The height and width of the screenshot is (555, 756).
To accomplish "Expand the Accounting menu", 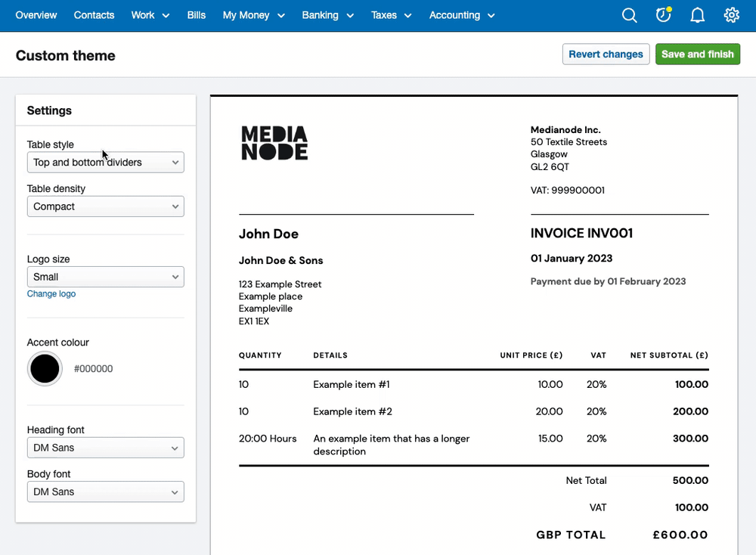I will [461, 15].
